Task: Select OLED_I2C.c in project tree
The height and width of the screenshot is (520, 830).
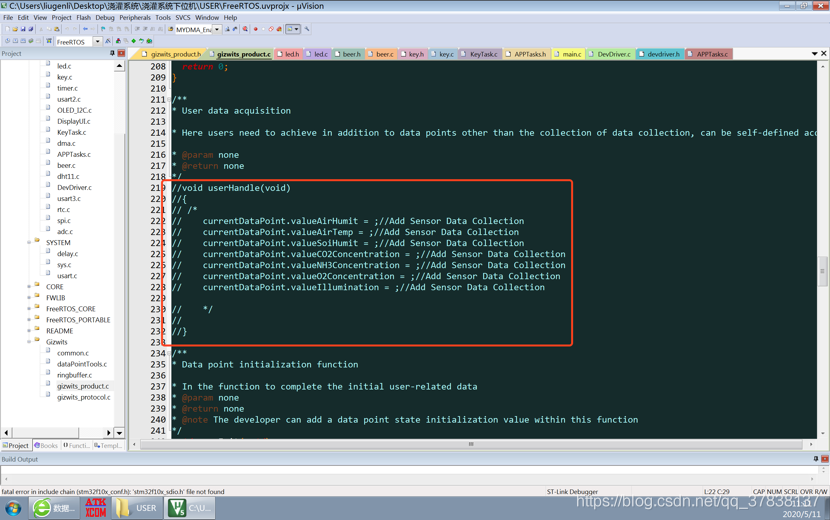Action: click(74, 110)
